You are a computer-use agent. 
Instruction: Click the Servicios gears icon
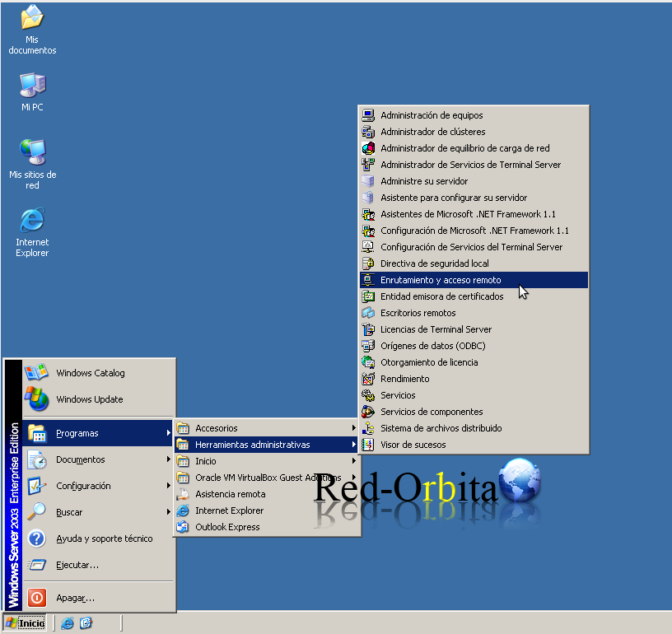[x=368, y=395]
